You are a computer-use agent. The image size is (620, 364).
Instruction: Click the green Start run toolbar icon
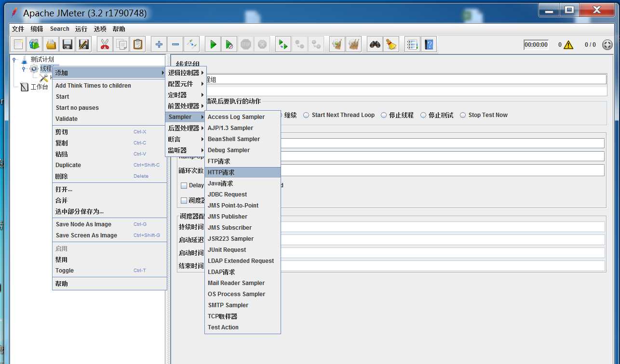[x=213, y=45]
